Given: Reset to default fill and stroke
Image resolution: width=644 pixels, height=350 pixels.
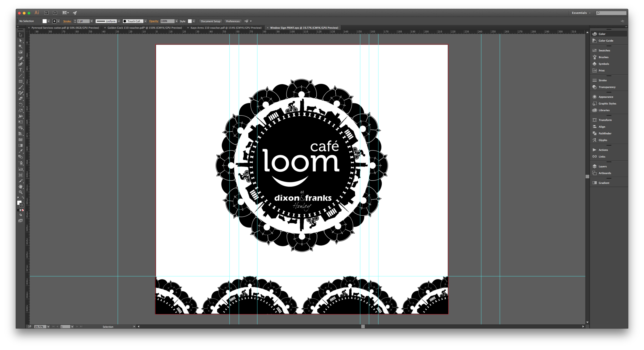Looking at the screenshot, I should pos(18,198).
